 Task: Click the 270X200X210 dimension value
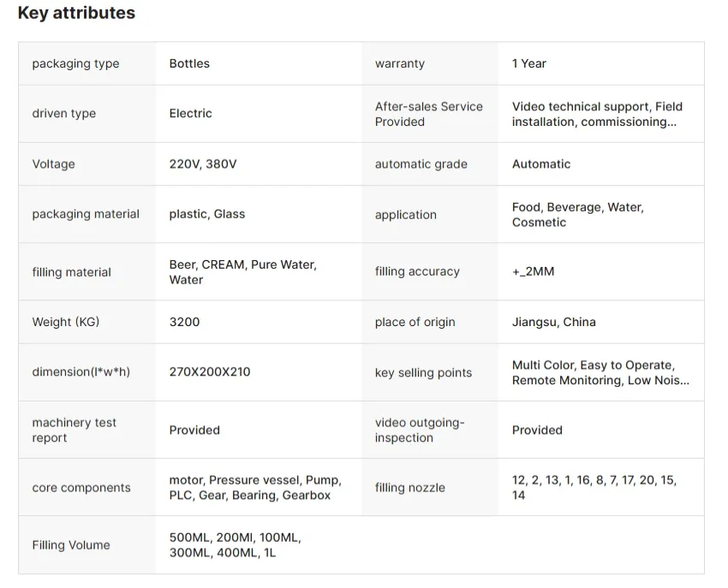(210, 371)
